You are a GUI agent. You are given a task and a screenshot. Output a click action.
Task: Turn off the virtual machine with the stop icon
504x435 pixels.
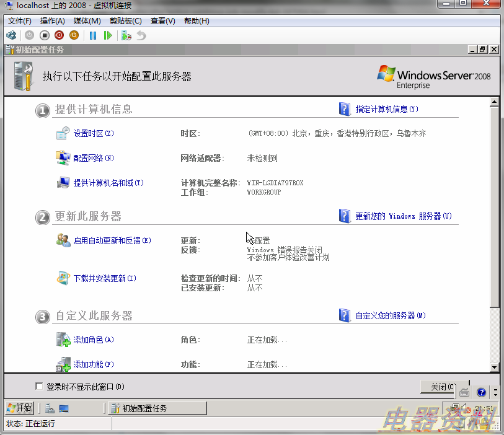pyautogui.click(x=44, y=35)
